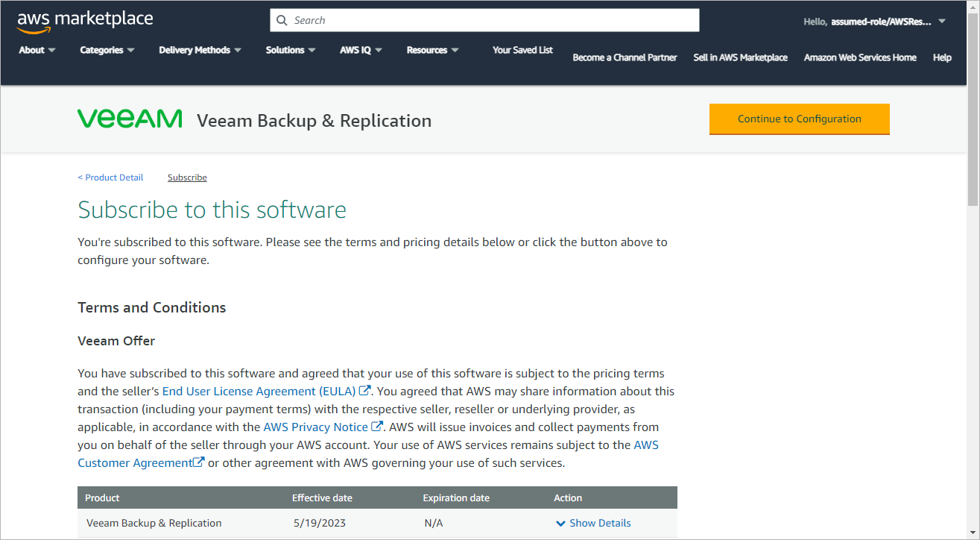
Task: Click the N/A expiration date cell
Action: tap(434, 524)
